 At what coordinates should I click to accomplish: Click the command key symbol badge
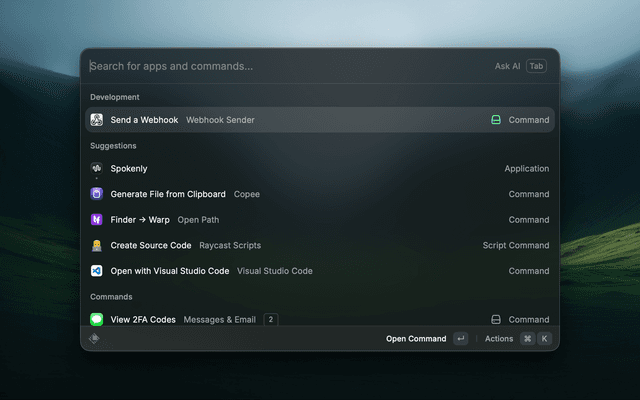pyautogui.click(x=528, y=338)
